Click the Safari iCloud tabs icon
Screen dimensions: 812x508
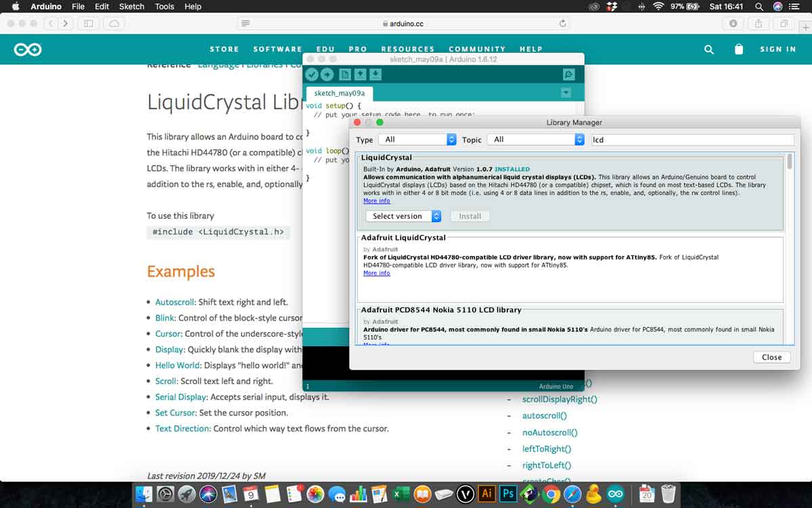click(x=114, y=23)
